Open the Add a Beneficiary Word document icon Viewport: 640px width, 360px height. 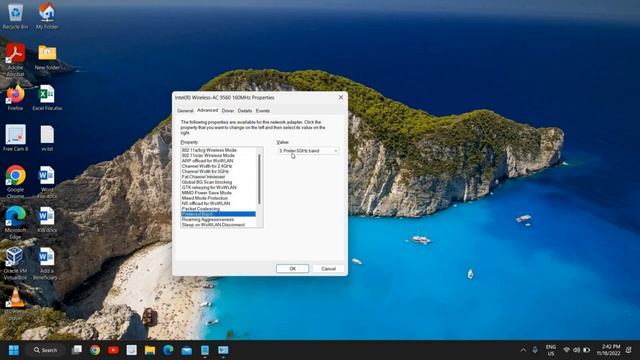tap(46, 263)
